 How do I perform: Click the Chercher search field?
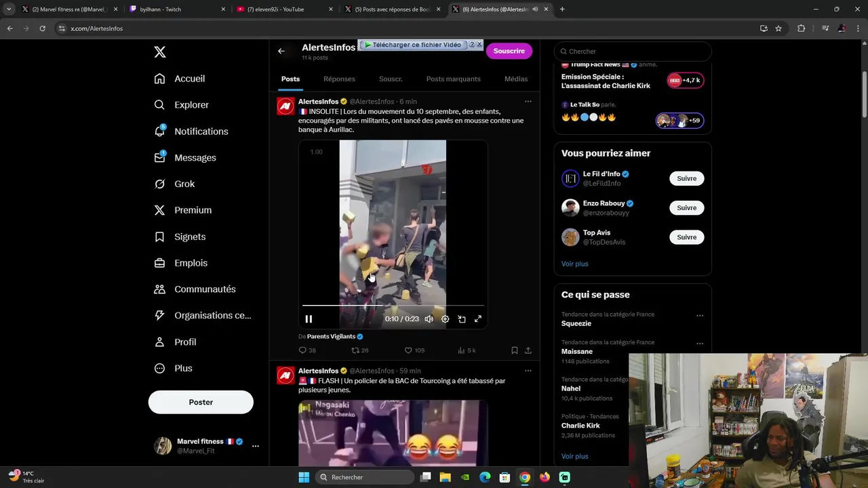pyautogui.click(x=633, y=52)
